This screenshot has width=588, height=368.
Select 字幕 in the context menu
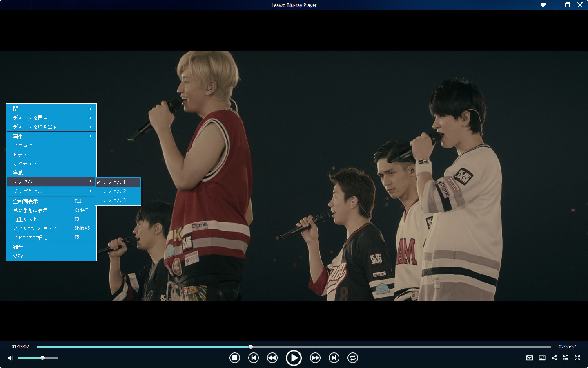[51, 173]
